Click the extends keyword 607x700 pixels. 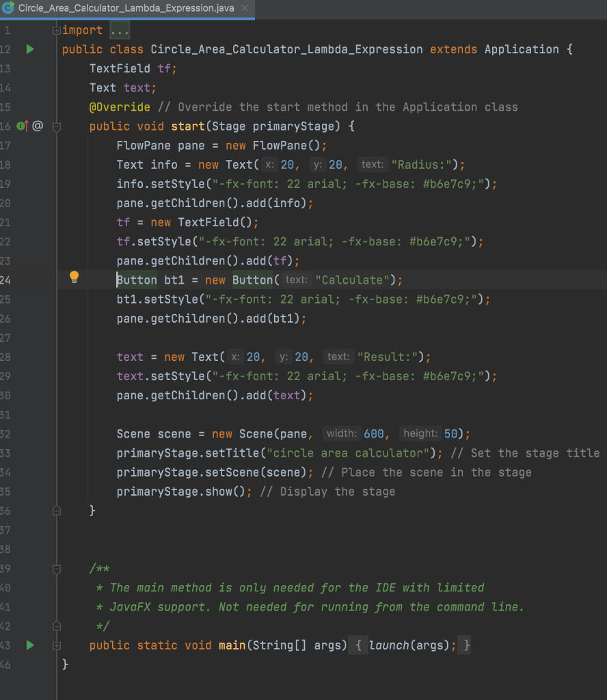(453, 49)
